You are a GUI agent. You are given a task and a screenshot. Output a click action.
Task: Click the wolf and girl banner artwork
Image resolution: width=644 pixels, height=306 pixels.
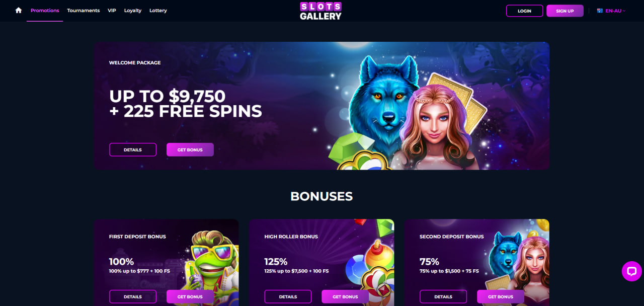tap(408, 113)
